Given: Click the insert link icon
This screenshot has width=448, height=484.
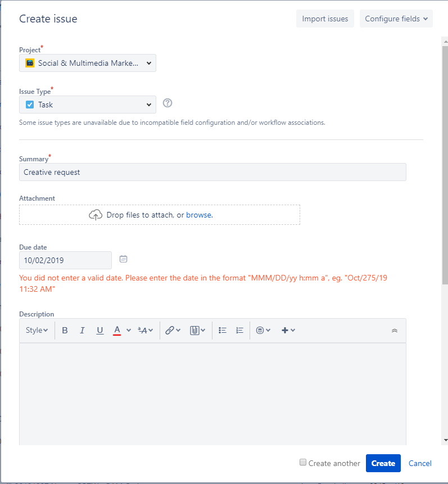Looking at the screenshot, I should pos(170,331).
